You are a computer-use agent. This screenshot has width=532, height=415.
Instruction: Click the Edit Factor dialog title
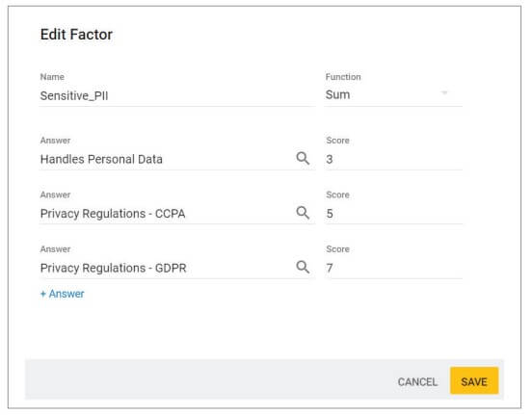tap(76, 35)
